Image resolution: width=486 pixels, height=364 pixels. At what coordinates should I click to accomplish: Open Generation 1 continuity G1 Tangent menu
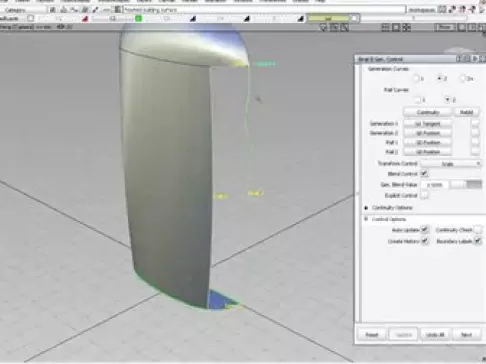[x=428, y=124]
